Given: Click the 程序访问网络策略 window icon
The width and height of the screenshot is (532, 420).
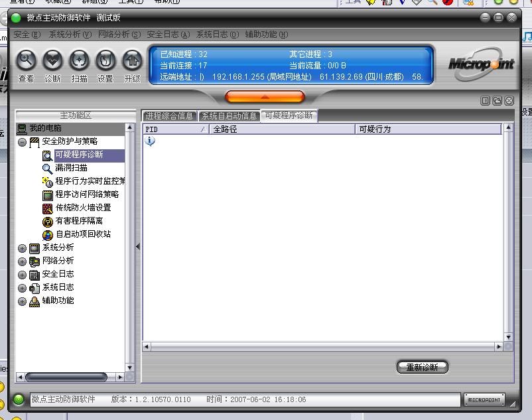Looking at the screenshot, I should tap(48, 195).
